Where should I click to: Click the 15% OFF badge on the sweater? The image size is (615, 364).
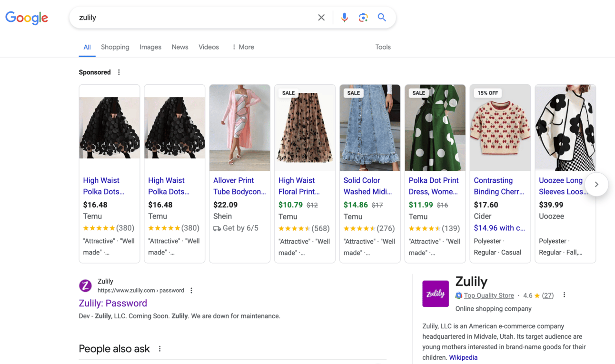pyautogui.click(x=487, y=93)
